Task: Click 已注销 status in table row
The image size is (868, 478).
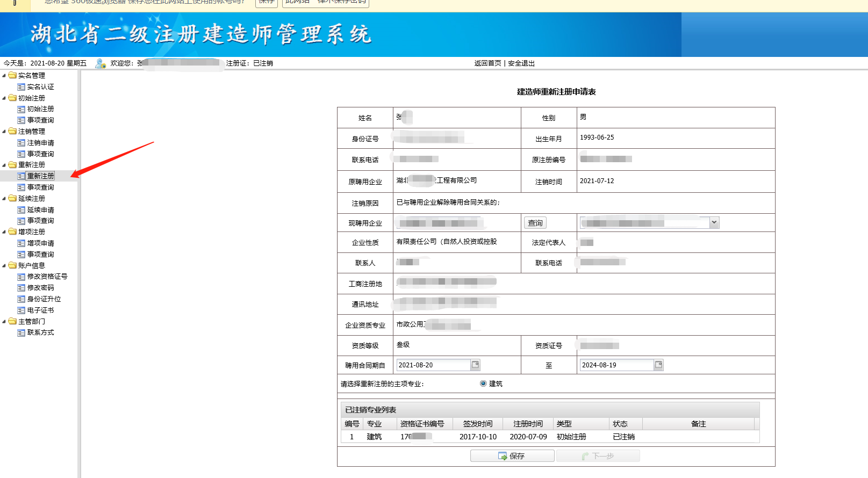Action: [623, 437]
